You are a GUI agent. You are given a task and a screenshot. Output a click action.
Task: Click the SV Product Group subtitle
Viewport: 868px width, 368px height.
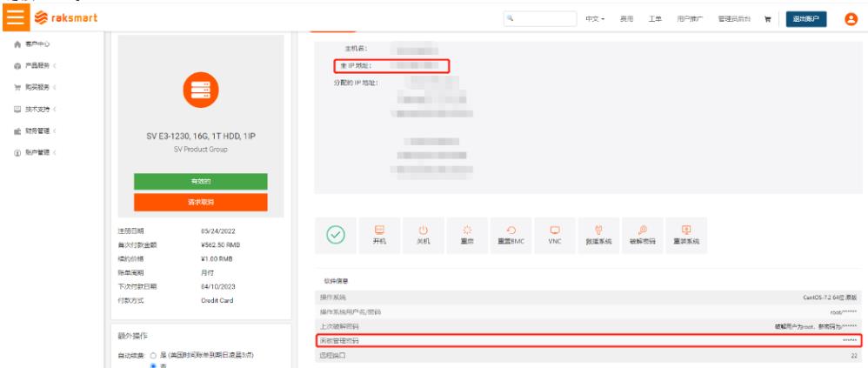[x=200, y=150]
